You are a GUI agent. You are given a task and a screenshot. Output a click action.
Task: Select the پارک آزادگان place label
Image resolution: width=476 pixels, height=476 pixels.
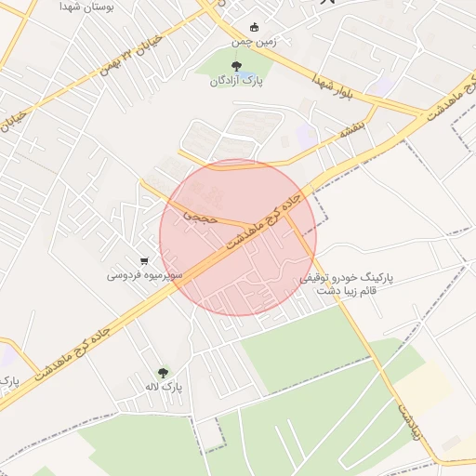point(236,82)
